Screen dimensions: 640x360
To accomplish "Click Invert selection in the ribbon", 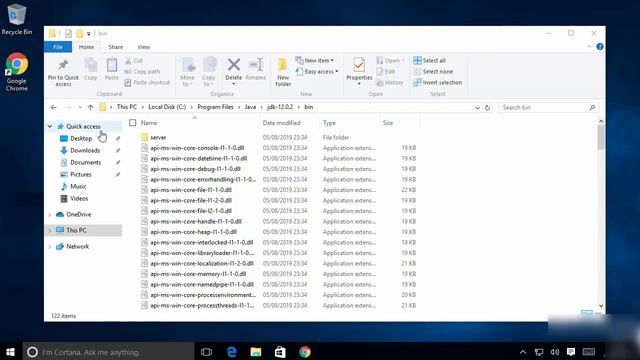I will (x=438, y=82).
